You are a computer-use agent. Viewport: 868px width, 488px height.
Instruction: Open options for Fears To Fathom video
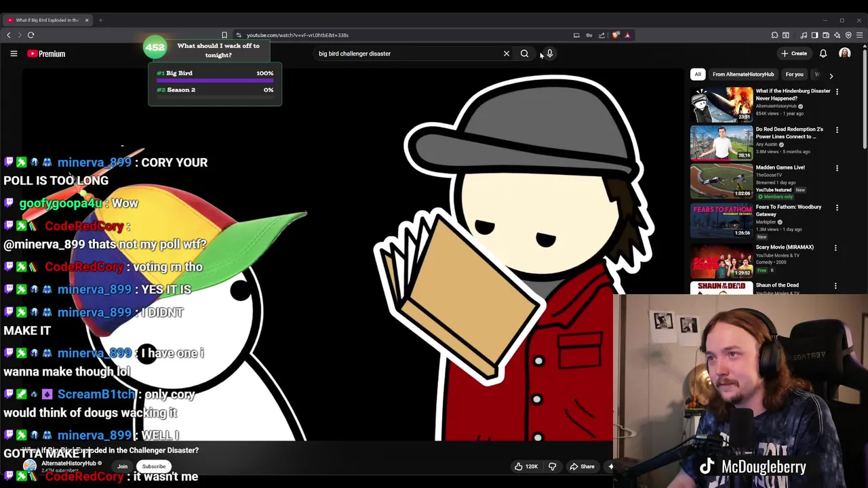point(837,207)
